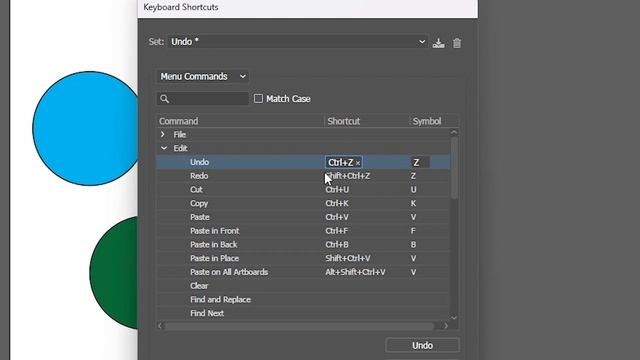The image size is (640, 360).
Task: Select the Paste in Front command
Action: [303, 231]
